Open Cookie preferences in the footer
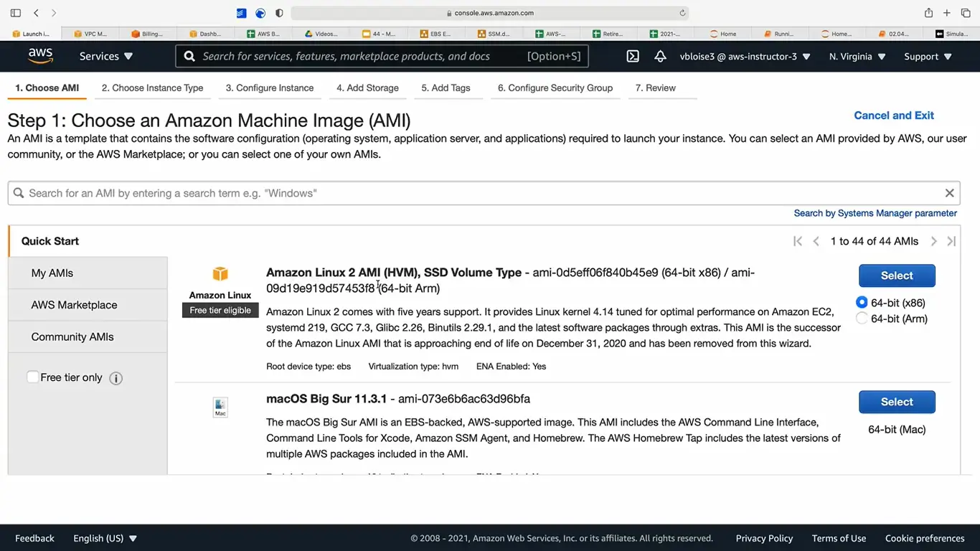Viewport: 980px width, 551px height. coord(925,538)
